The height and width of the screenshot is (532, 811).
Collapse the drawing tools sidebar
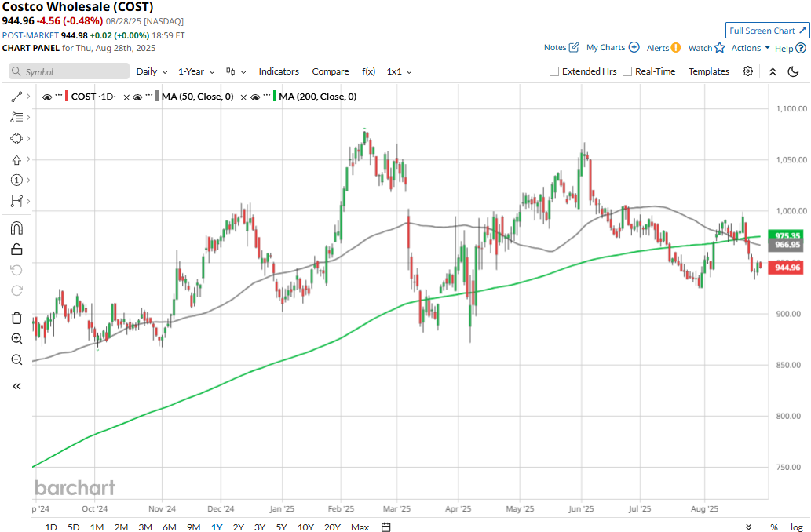click(x=16, y=386)
